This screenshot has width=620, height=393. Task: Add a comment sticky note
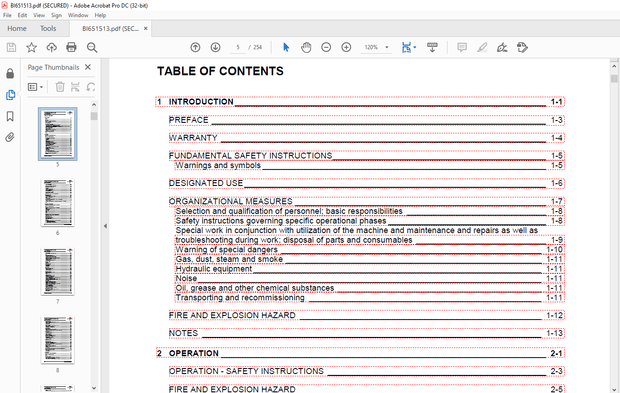click(462, 47)
